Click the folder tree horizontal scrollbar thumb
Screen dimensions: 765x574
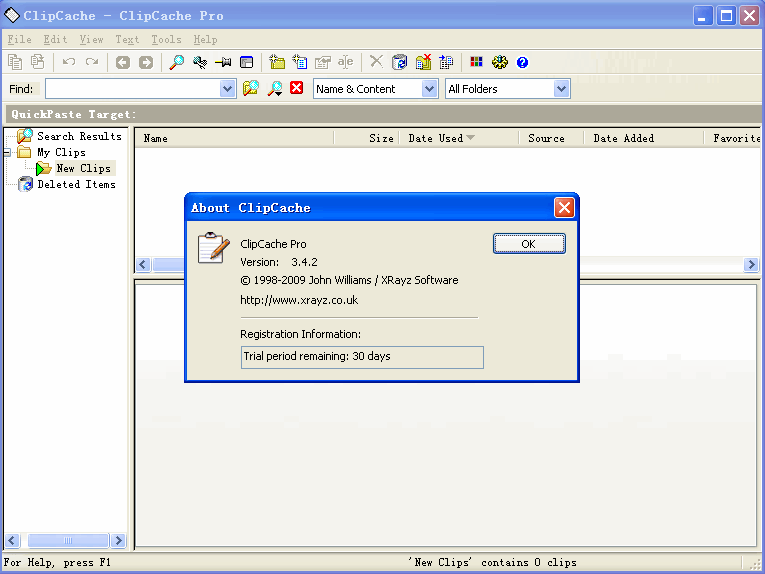point(68,540)
